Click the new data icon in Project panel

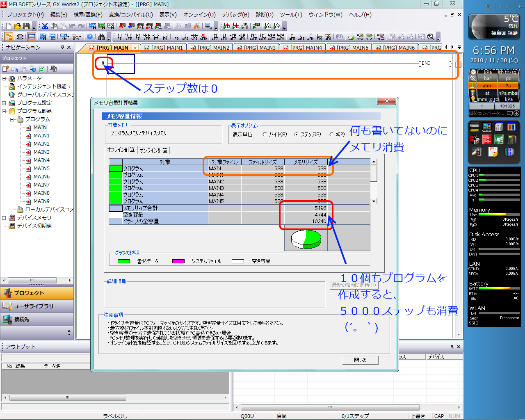coord(5,69)
